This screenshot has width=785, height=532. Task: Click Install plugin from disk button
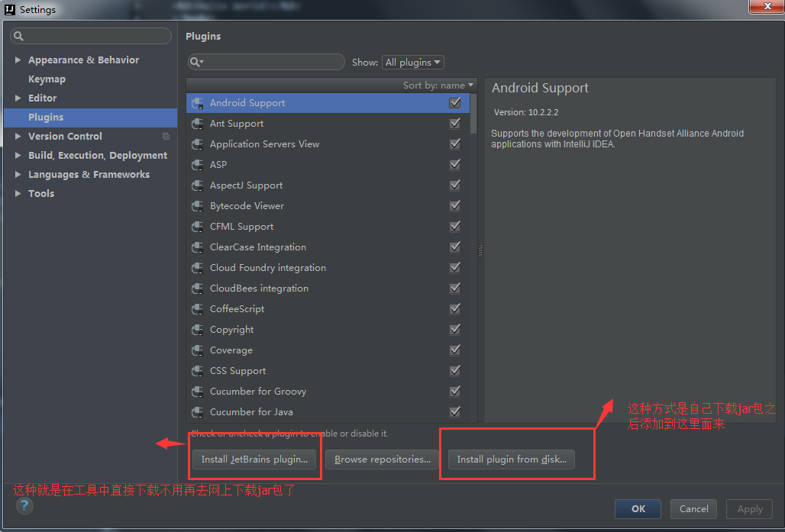[x=512, y=459]
